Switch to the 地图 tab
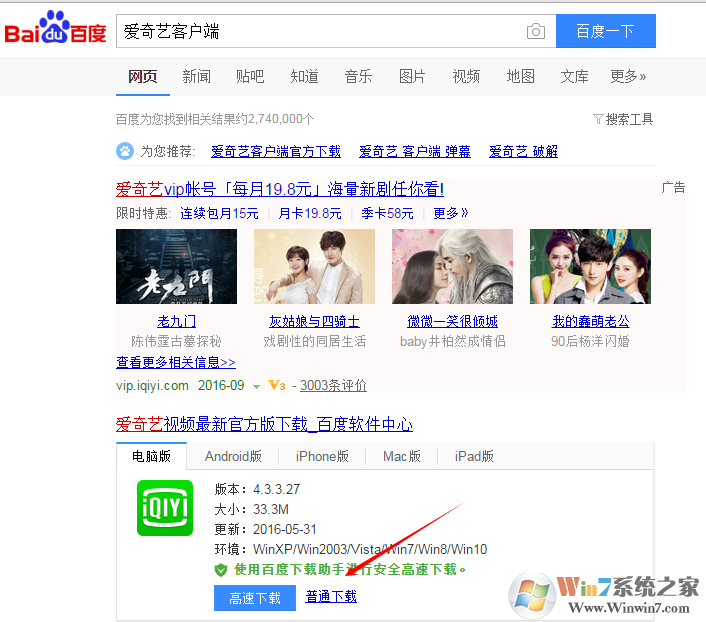The height and width of the screenshot is (622, 706). coord(520,76)
